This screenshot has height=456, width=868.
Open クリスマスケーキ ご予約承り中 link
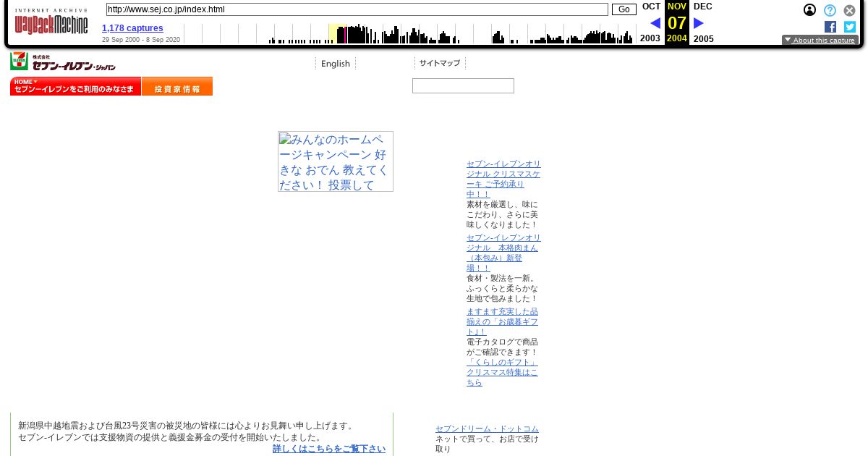pos(503,179)
